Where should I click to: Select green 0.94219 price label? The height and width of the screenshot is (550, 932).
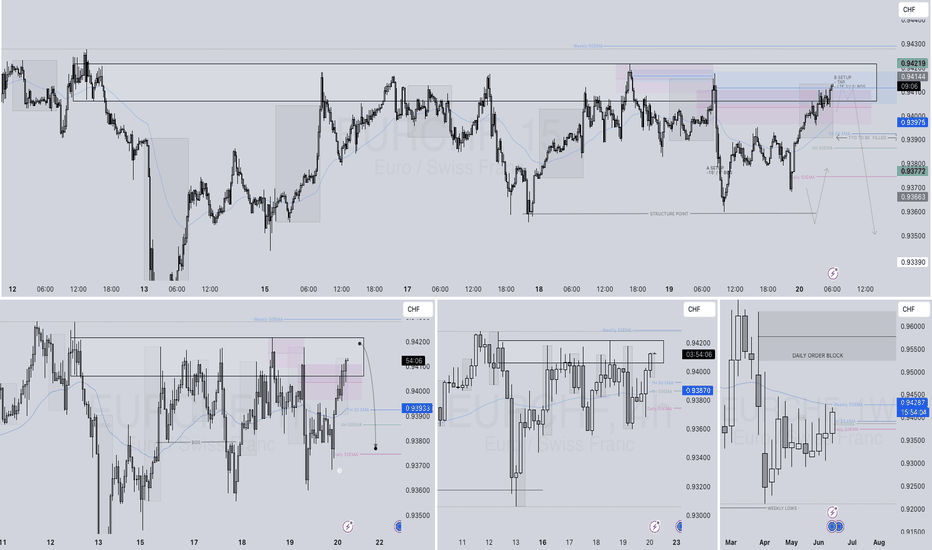pos(912,64)
